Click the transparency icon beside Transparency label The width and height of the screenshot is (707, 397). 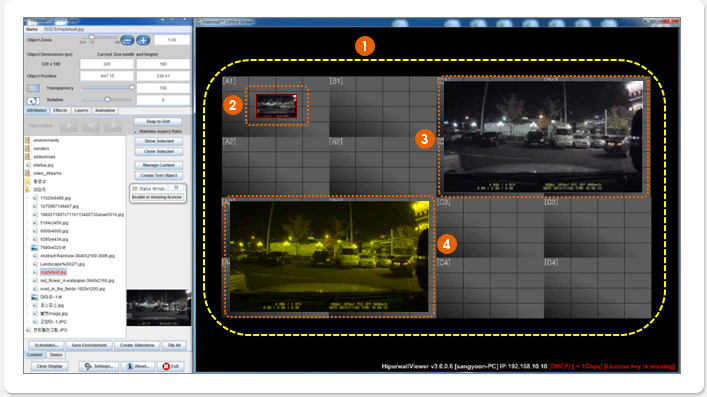pyautogui.click(x=33, y=88)
